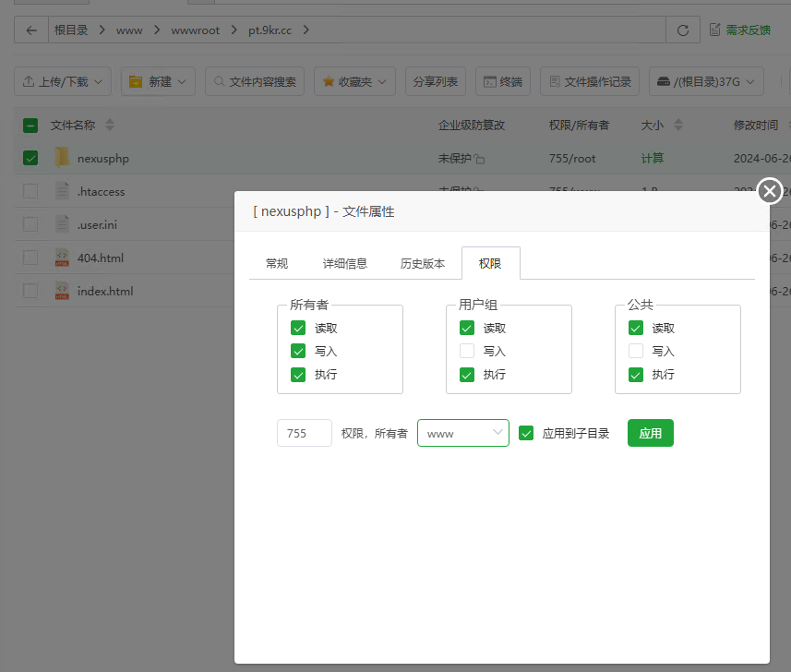Click the .user.ini file icon

62,224
